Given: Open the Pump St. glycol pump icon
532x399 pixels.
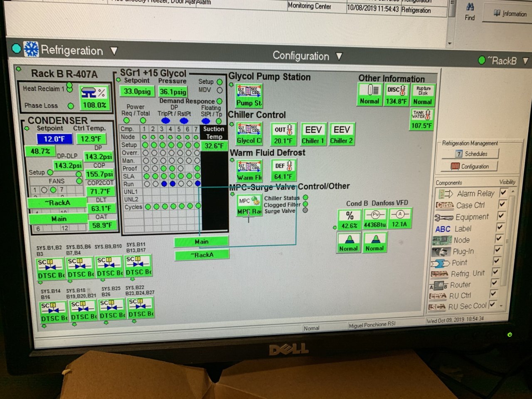Looking at the screenshot, I should point(249,96).
